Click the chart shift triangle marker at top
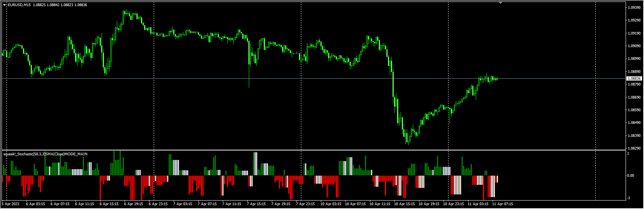This screenshot has height=209, width=644. [x=500, y=3]
